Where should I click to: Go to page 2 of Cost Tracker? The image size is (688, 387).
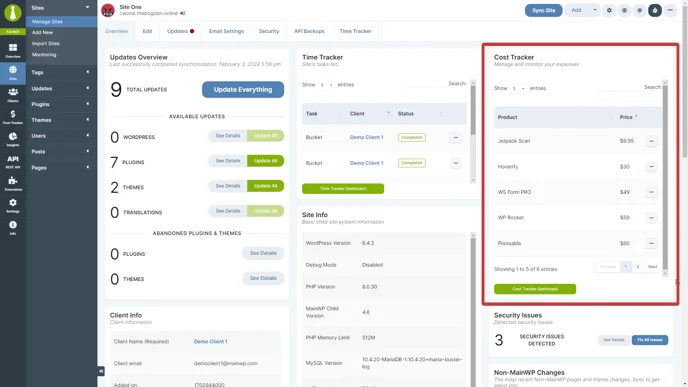pos(638,267)
